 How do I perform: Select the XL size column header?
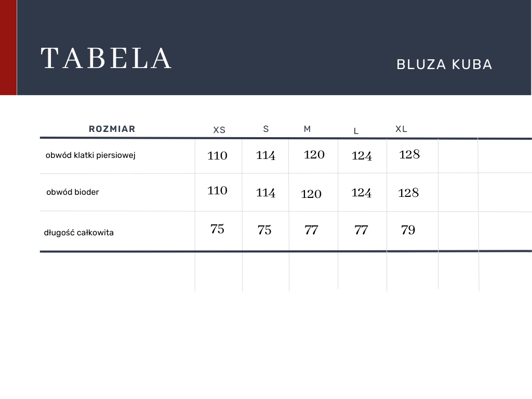[401, 129]
